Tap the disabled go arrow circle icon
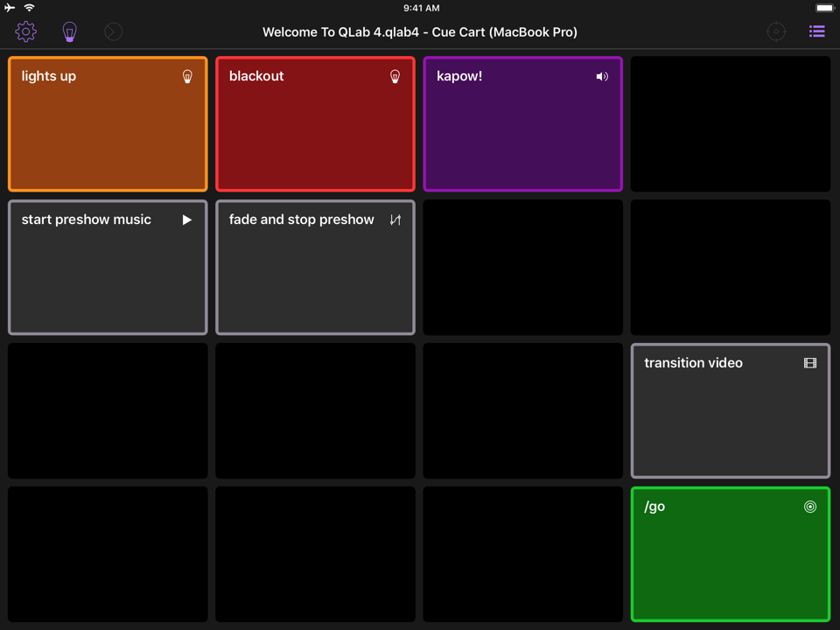Screen dimensions: 840x630 (x=113, y=32)
